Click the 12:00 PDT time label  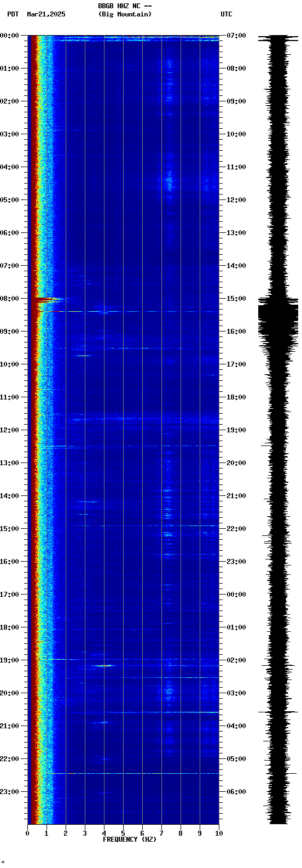[10, 430]
